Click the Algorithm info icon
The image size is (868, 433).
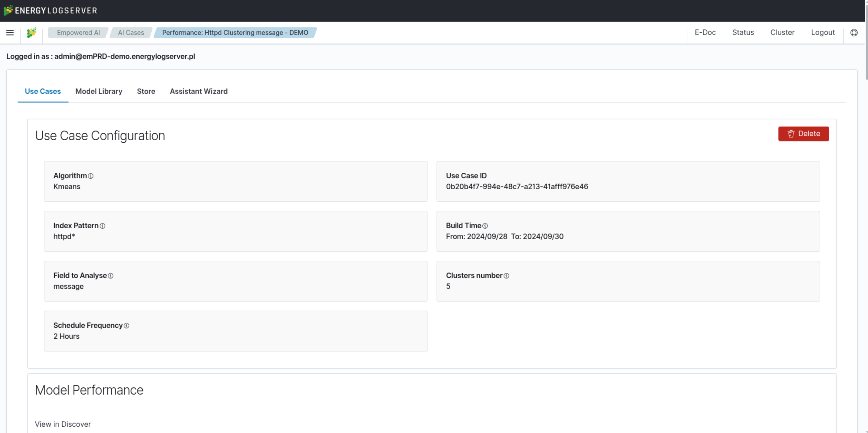pyautogui.click(x=91, y=176)
